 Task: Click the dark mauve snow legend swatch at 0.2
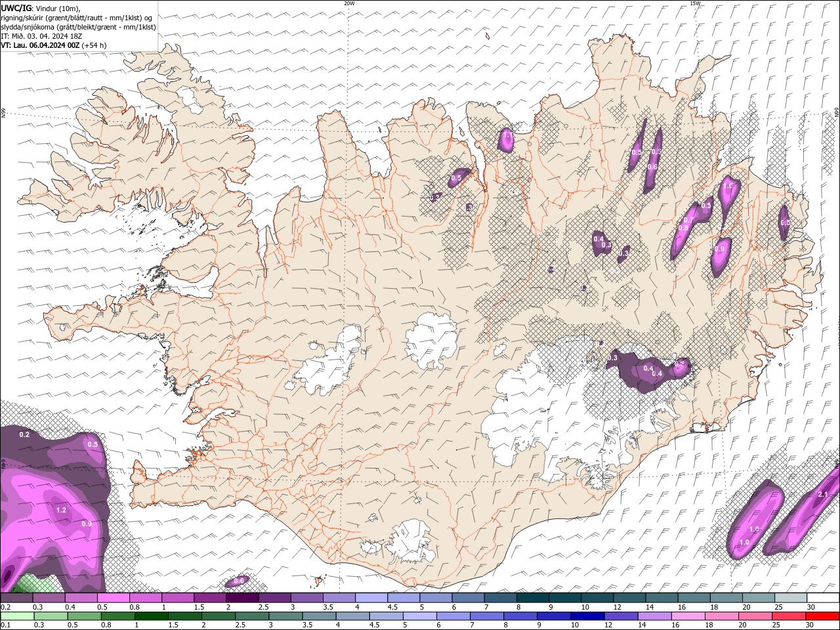16,598
